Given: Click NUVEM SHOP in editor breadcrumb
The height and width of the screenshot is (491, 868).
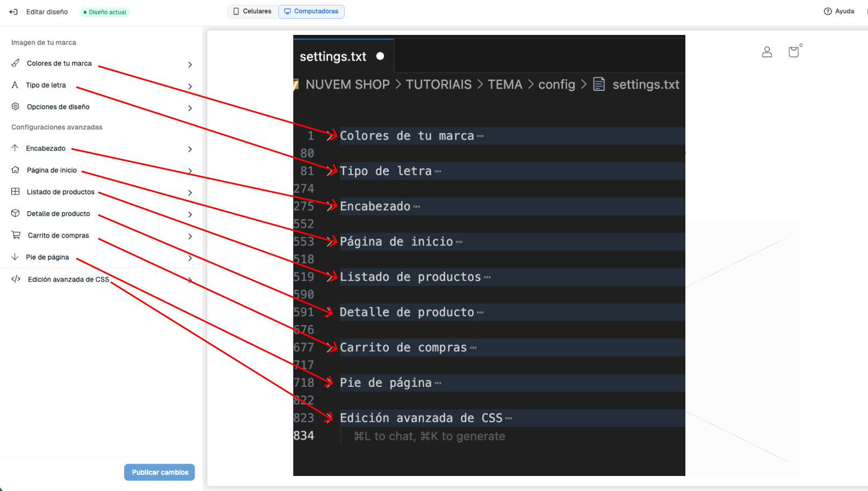Looking at the screenshot, I should click(348, 84).
